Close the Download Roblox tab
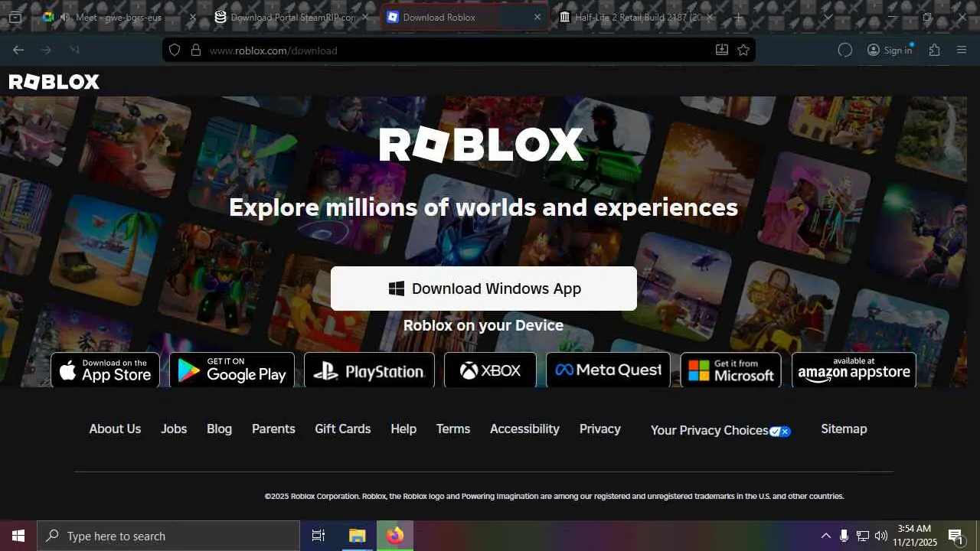Image resolution: width=980 pixels, height=551 pixels. 537,17
